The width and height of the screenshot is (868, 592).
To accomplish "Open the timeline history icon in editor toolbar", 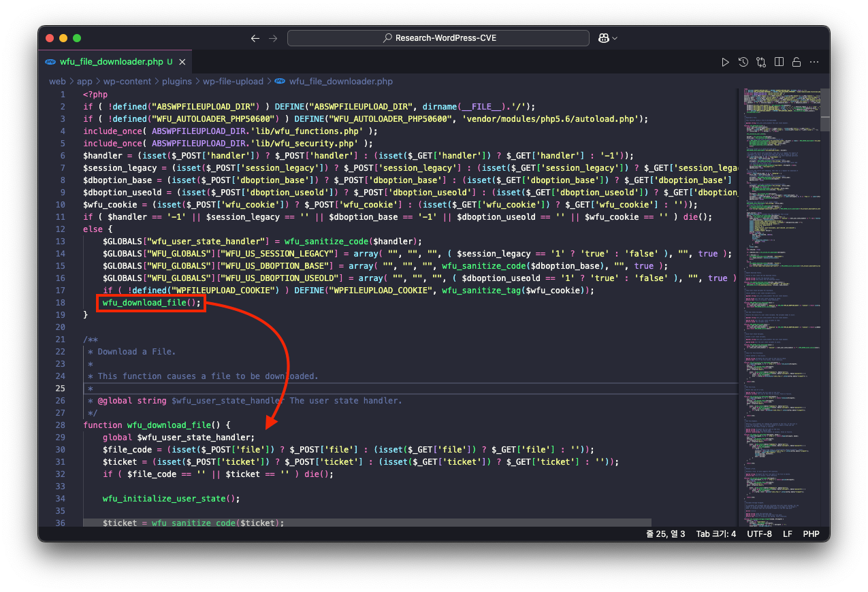I will [x=743, y=62].
